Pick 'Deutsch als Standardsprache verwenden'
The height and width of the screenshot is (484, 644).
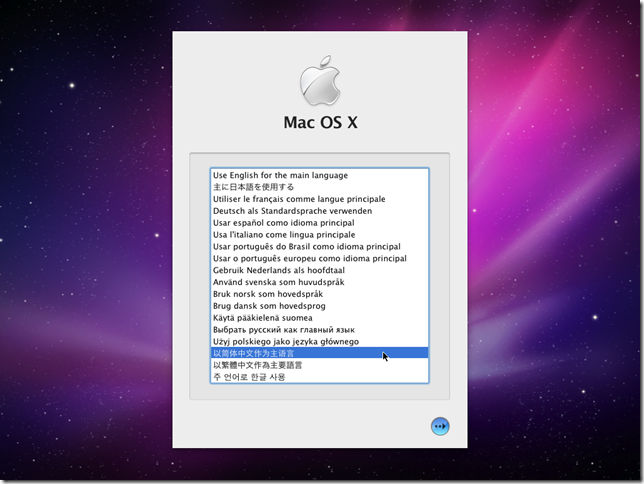click(x=320, y=211)
